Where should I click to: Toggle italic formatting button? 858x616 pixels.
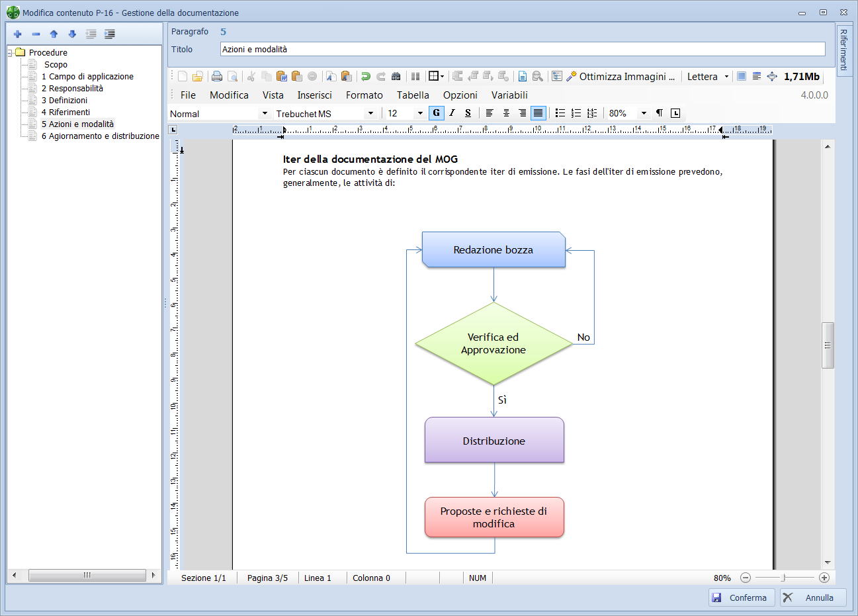click(x=452, y=113)
